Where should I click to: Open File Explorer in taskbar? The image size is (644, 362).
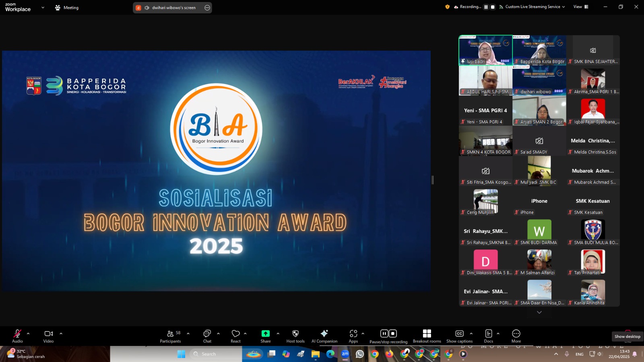coord(316,354)
